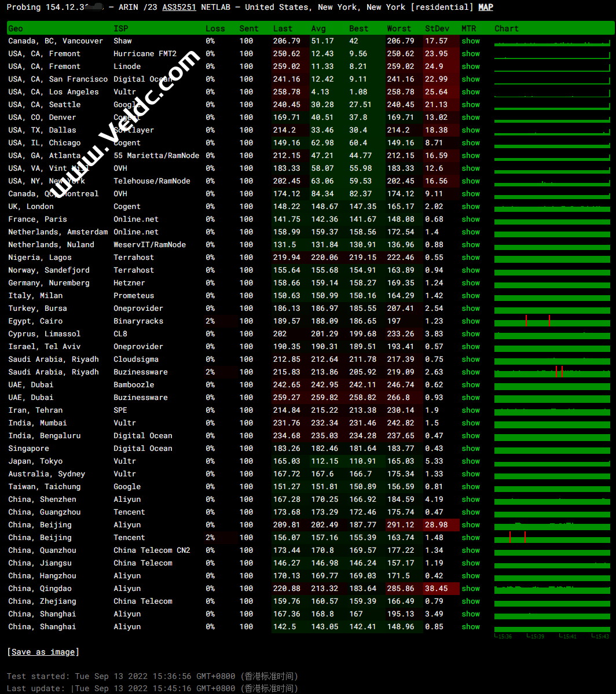Image resolution: width=616 pixels, height=694 pixels.
Task: Show MTR for Montreal OVH row
Action: pos(470,194)
